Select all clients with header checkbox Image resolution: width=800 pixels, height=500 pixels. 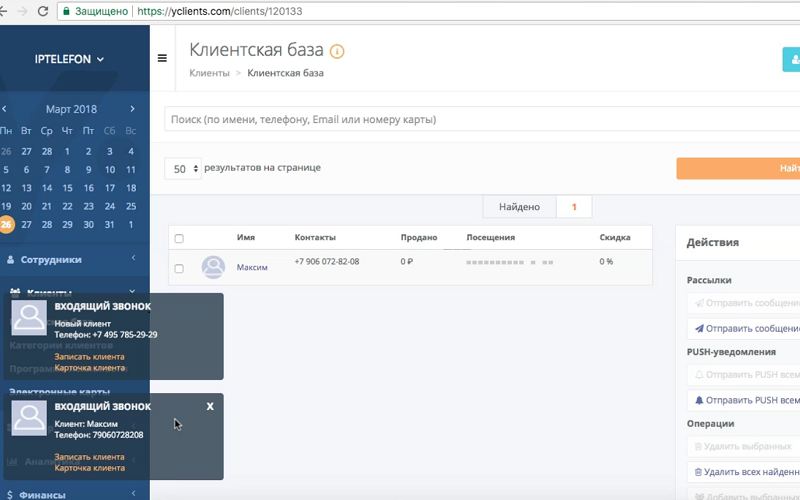[x=179, y=238]
